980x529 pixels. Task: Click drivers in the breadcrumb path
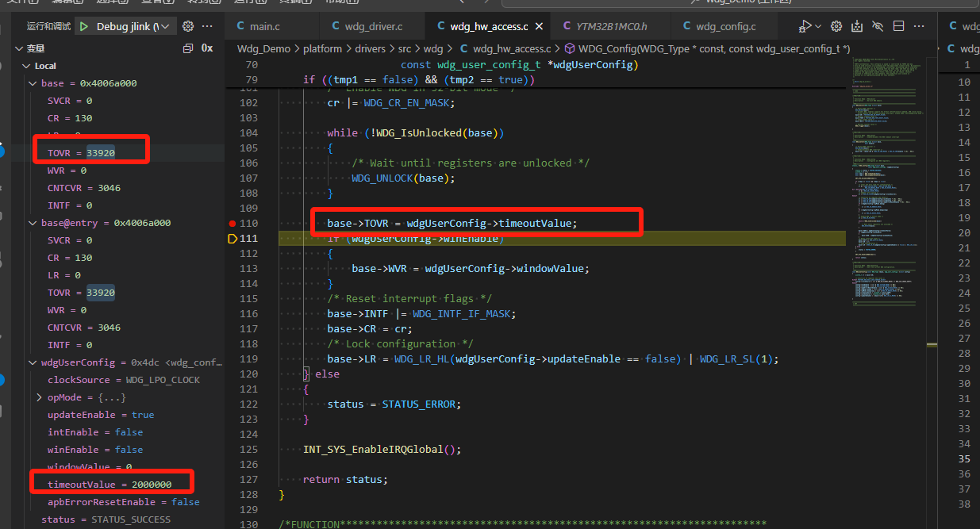tap(370, 48)
